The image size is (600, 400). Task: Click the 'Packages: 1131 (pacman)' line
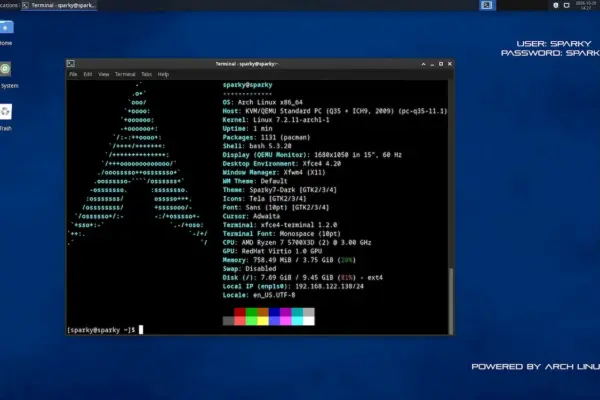(x=266, y=137)
